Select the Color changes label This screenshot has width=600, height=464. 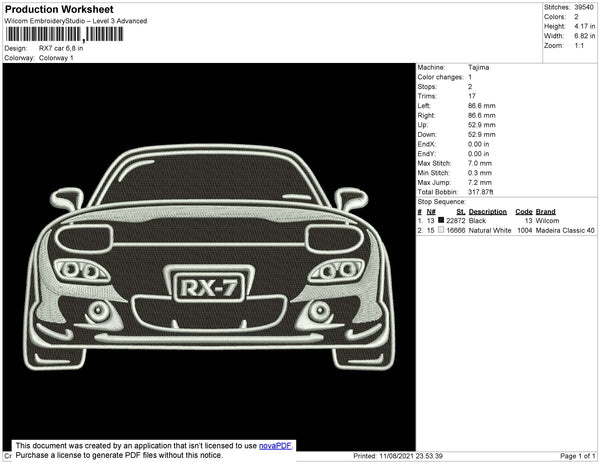(440, 77)
